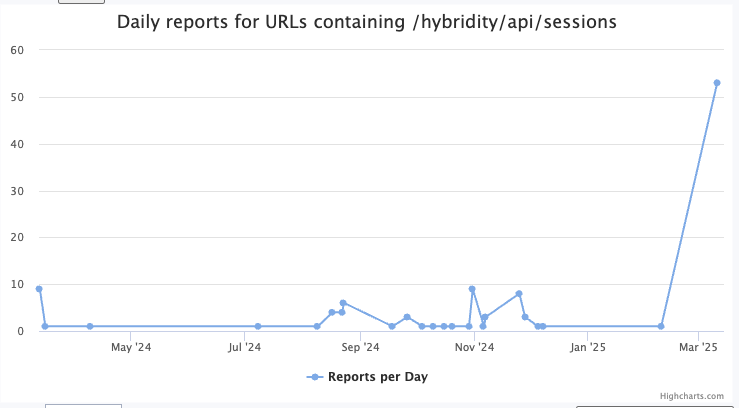Click the 60 y-axis label
Screen dimensions: 739x408
point(17,50)
